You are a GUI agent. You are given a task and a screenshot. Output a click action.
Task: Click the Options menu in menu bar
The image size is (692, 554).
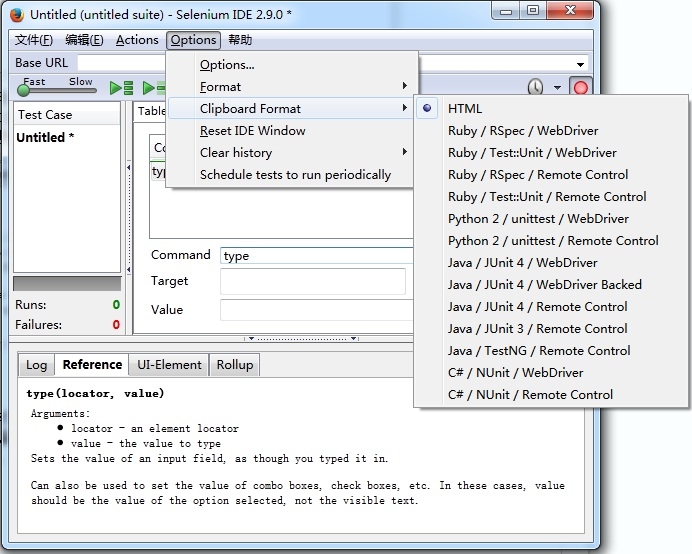(193, 40)
